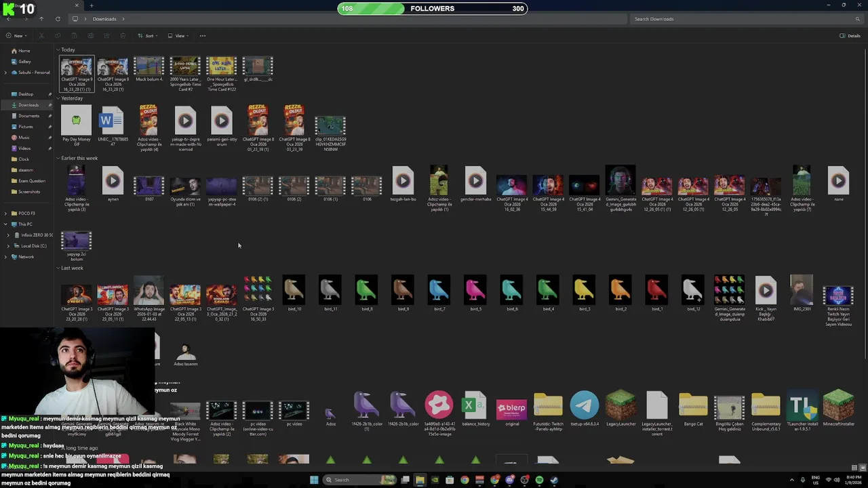Viewport: 868px width, 488px height.
Task: Select the 2000 Years Later SpongeBob video
Action: click(185, 74)
